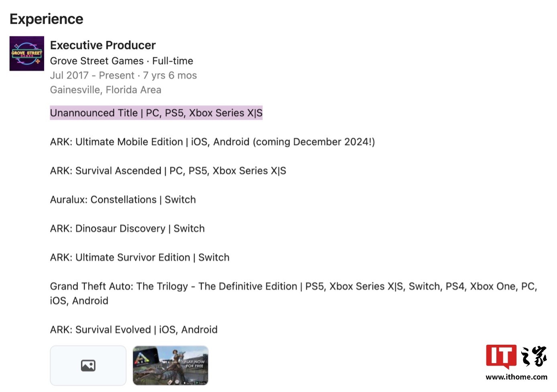
Task: Click the Gainesville, Florida Area location text
Action: (x=106, y=90)
